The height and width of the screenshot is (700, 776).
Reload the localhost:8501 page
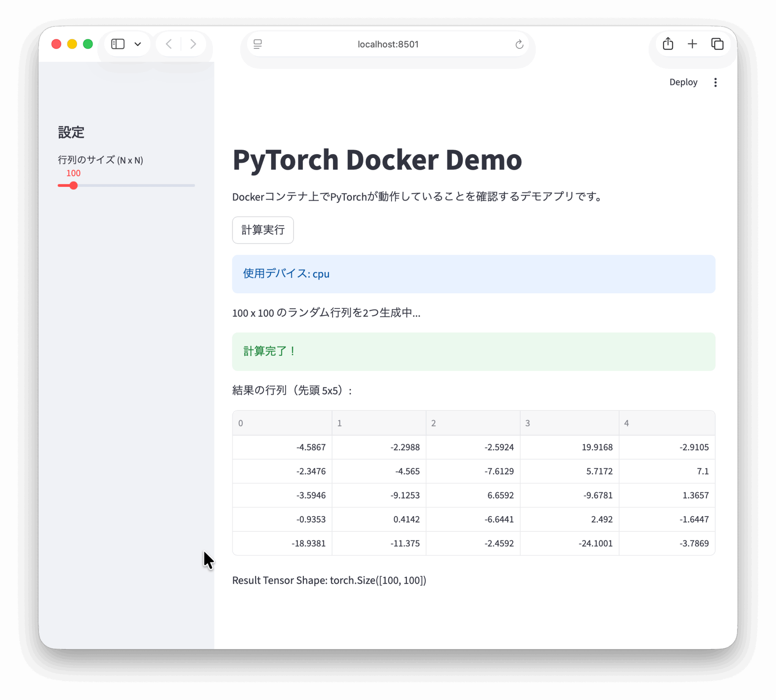[519, 44]
